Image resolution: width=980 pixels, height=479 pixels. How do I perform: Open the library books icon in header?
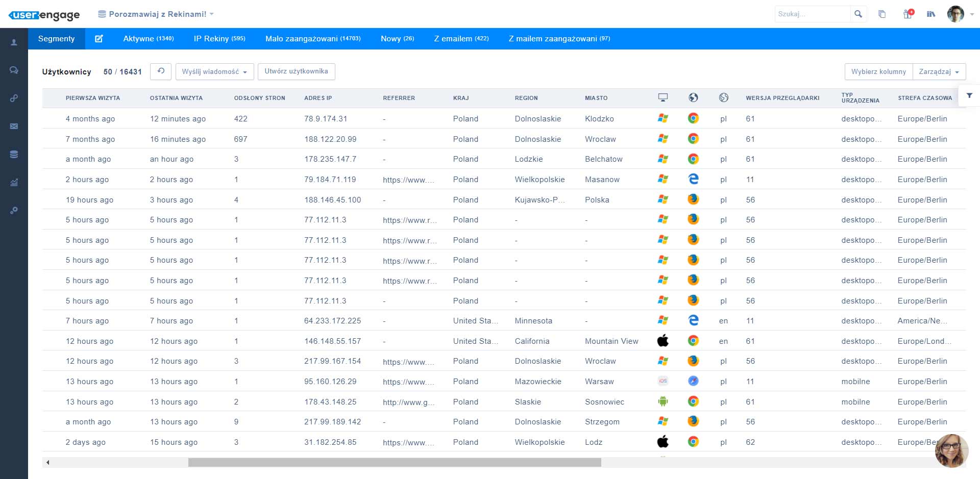(x=931, y=14)
